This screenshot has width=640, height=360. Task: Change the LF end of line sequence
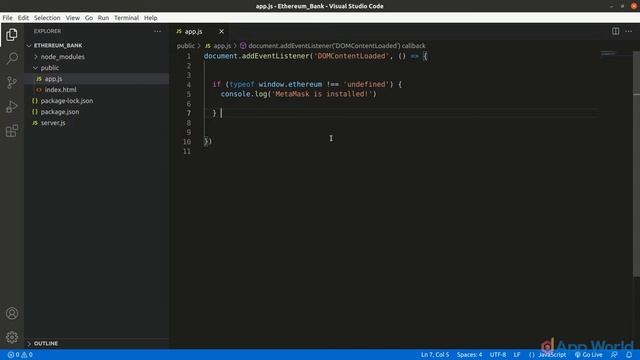point(517,355)
